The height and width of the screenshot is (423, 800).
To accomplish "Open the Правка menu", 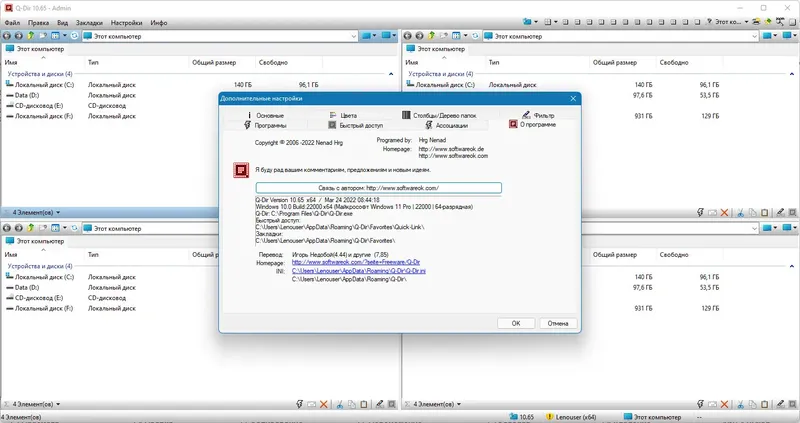I will tap(38, 23).
